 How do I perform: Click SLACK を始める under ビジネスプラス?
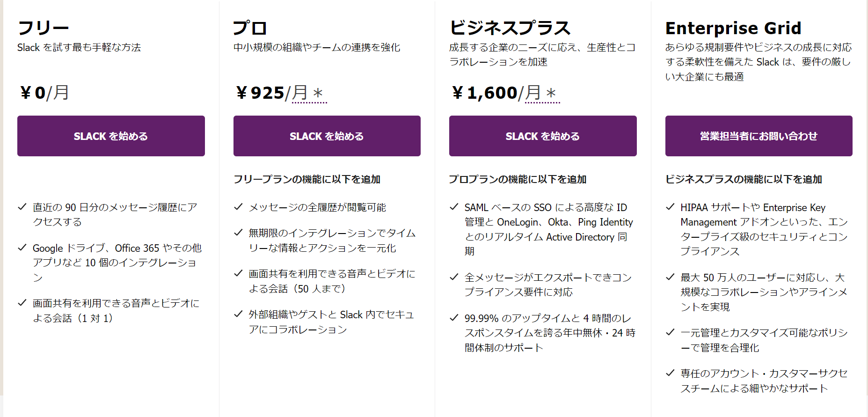pos(542,136)
